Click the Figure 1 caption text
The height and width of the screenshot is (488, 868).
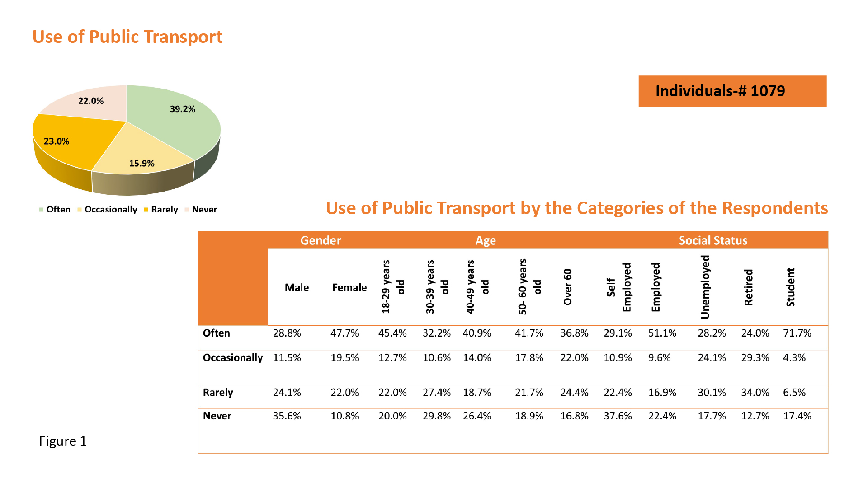point(63,441)
